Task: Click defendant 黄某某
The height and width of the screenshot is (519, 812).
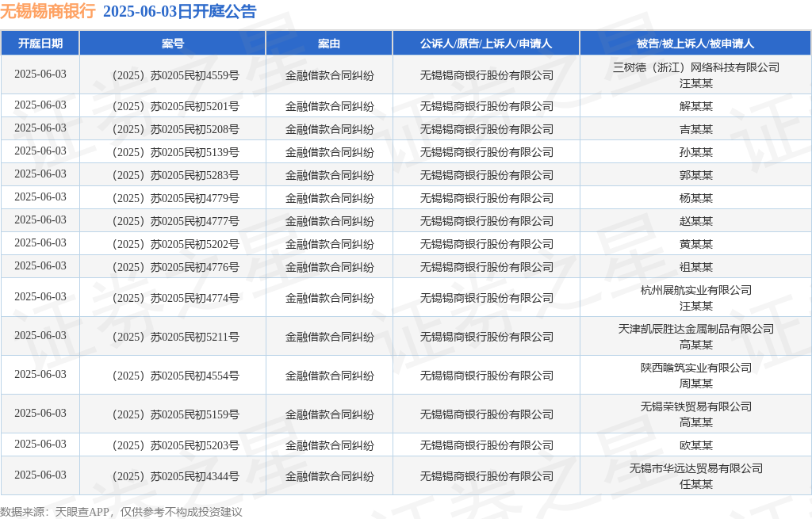Action: pos(696,244)
